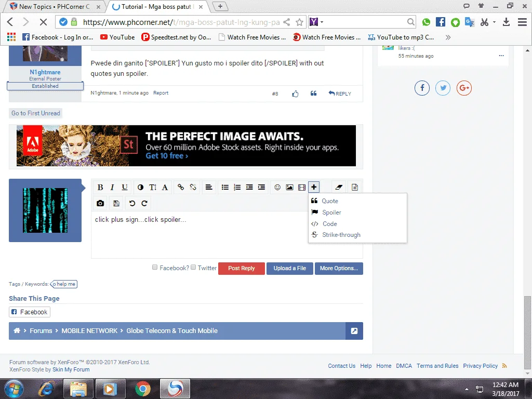Viewport: 532px width, 399px height.
Task: Go to forum home breadcrumb icon
Action: click(17, 331)
